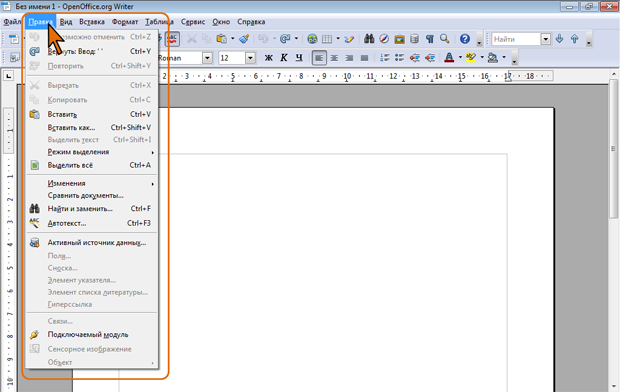Click the Help question mark icon
Screen dimensions: 620x392
pos(465,39)
